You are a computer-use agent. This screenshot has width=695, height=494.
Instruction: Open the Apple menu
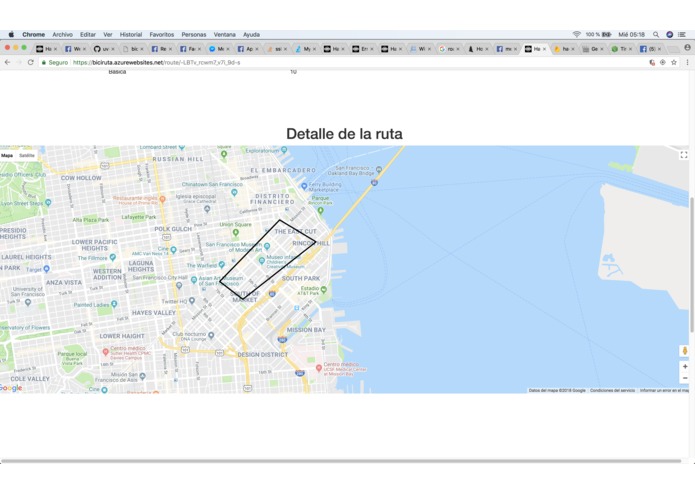point(12,35)
